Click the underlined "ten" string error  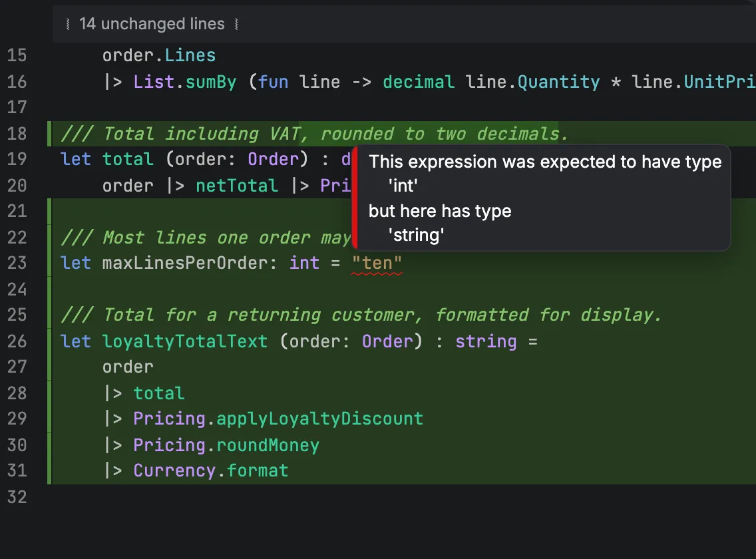[377, 264]
